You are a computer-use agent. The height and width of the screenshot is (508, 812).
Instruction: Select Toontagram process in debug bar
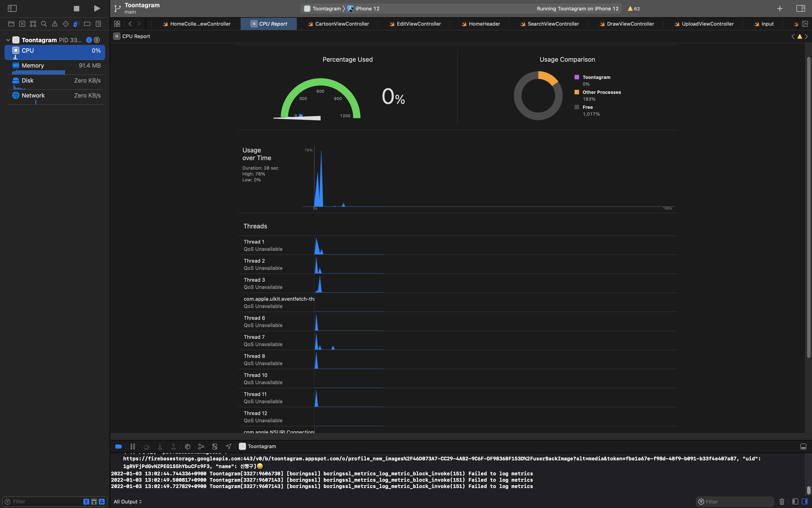click(258, 447)
